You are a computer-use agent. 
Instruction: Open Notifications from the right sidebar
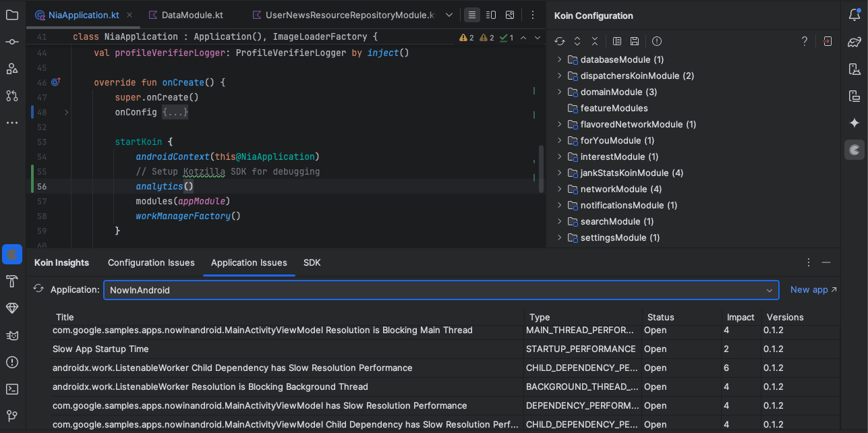[855, 13]
